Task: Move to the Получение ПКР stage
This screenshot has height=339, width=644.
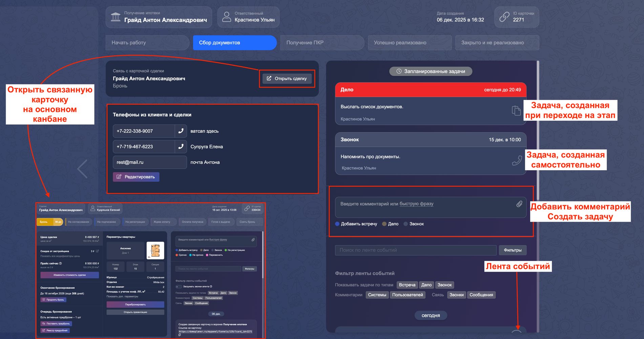Action: tap(322, 43)
